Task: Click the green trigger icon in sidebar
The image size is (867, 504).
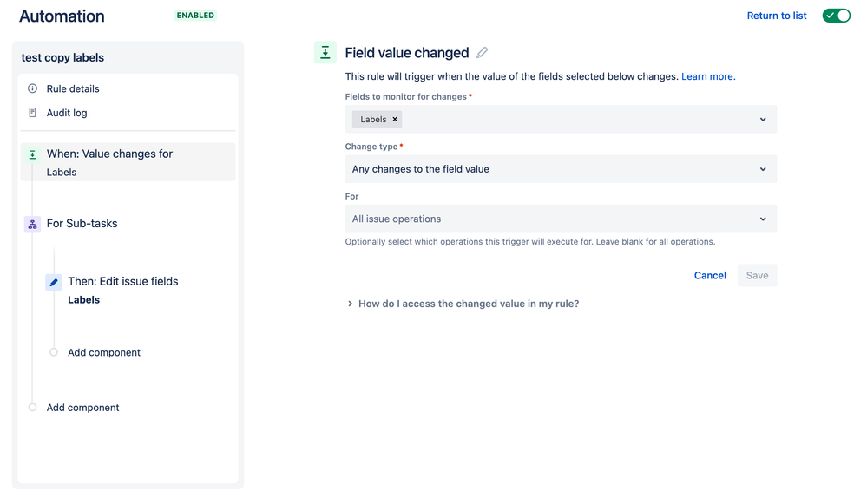Action: tap(33, 154)
